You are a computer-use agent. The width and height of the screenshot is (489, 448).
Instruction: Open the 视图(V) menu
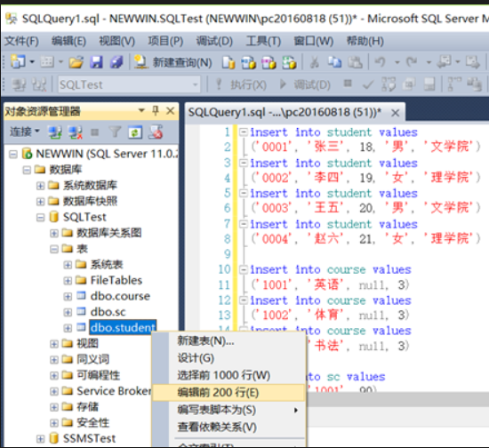tap(117, 41)
